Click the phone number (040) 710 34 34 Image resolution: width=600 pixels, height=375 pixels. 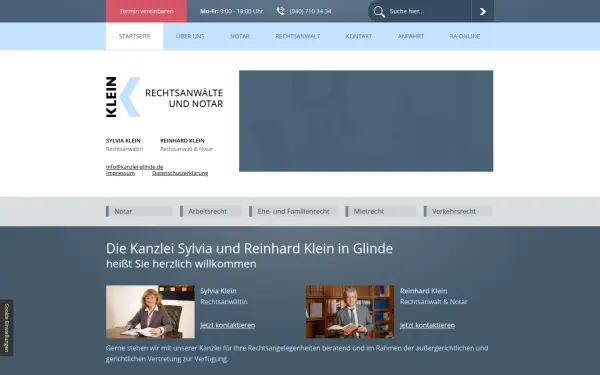pyautogui.click(x=310, y=11)
